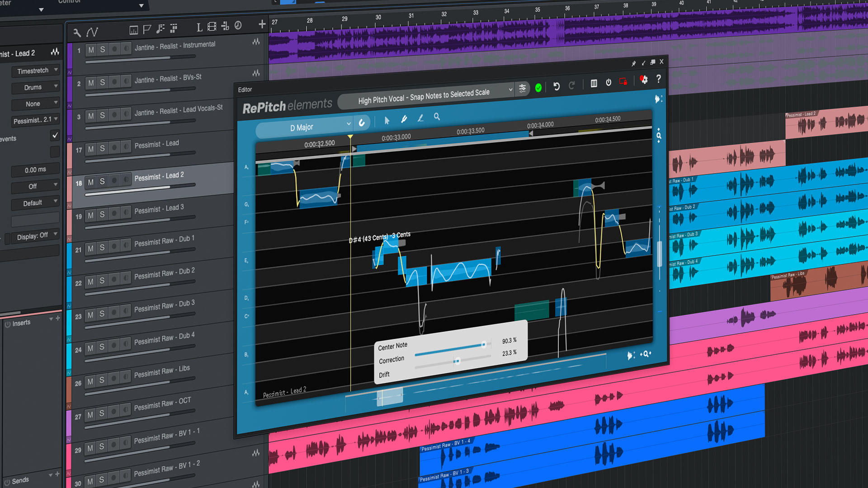
Task: Click the add track plus icon
Action: pos(262,25)
